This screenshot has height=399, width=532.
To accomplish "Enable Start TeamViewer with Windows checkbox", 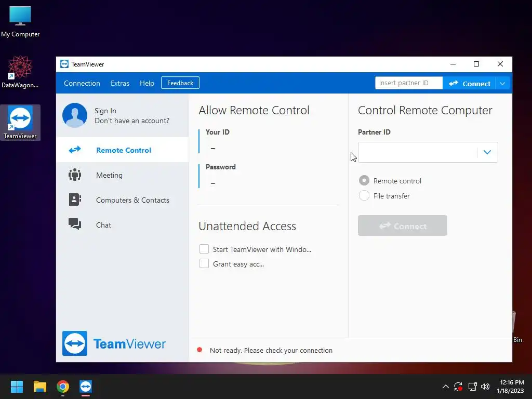I will point(204,249).
